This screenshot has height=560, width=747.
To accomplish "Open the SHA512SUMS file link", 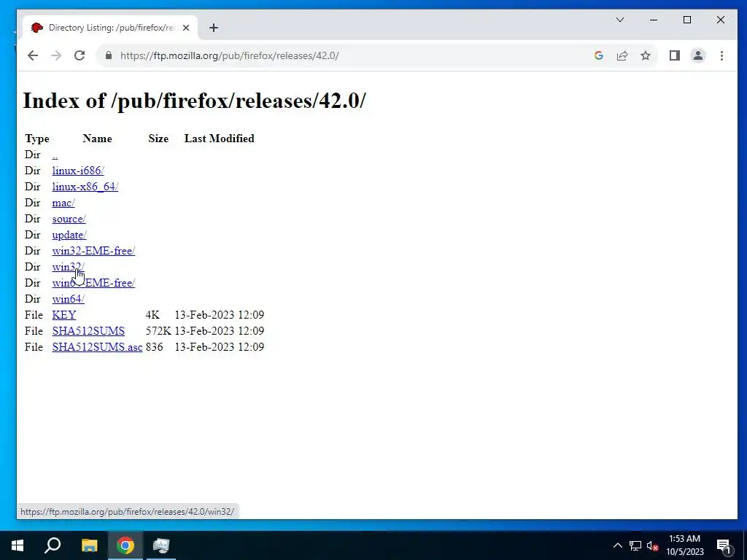I will (x=88, y=331).
